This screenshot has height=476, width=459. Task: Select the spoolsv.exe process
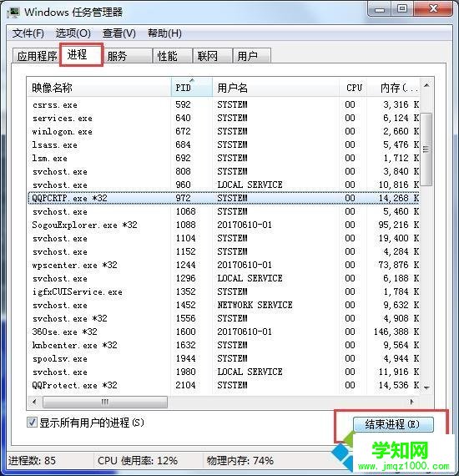click(x=224, y=358)
